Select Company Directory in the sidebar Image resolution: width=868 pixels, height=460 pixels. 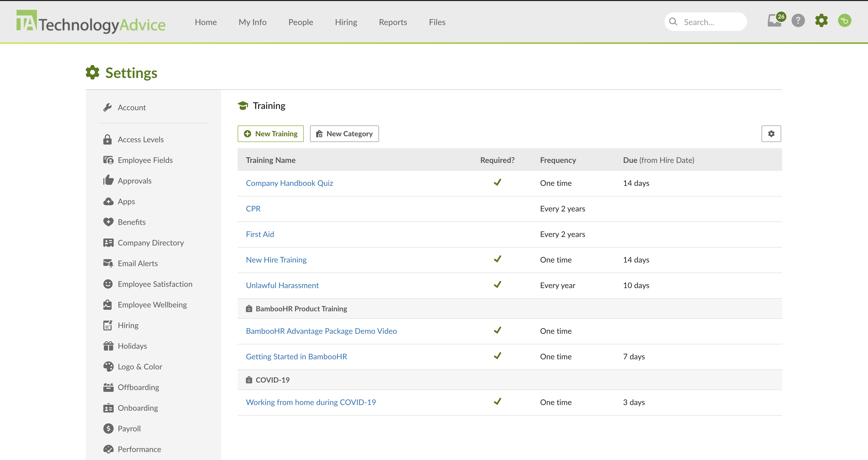(151, 243)
